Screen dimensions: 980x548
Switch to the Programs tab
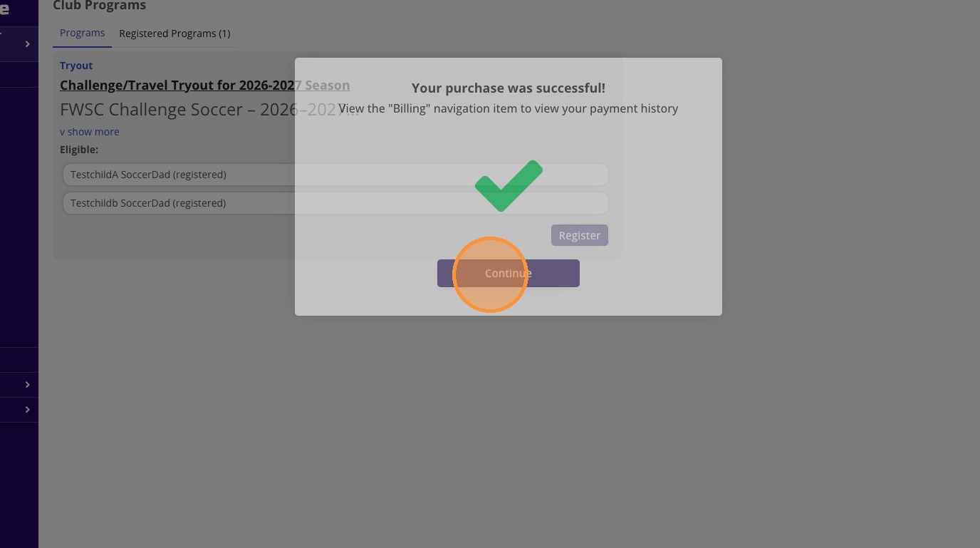[82, 33]
